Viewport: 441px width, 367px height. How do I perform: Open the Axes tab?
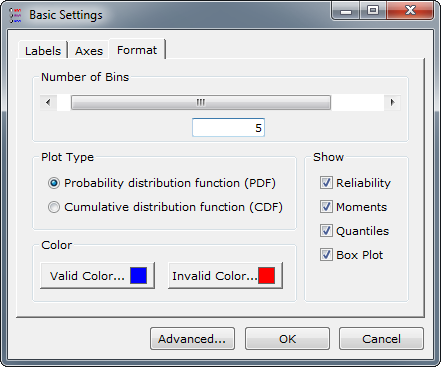[89, 51]
